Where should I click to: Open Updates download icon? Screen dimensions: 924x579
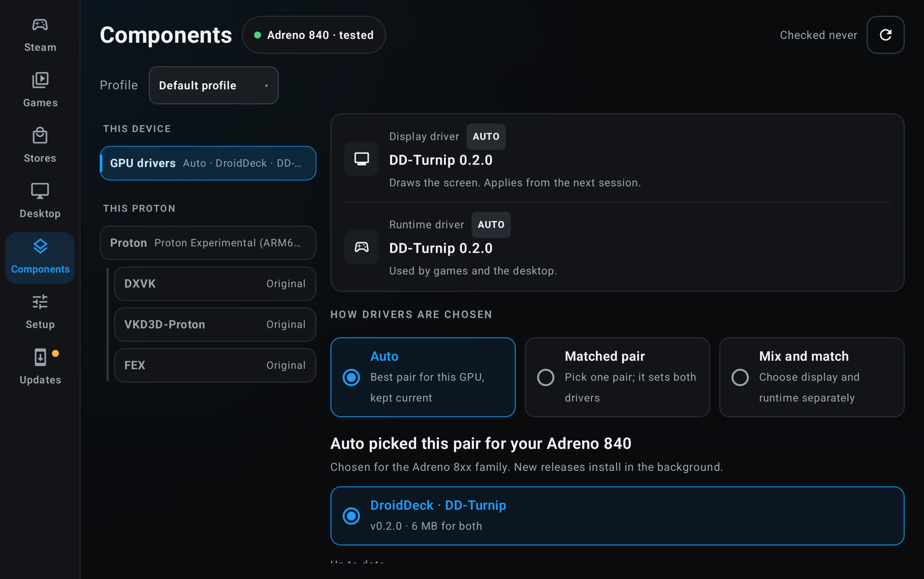coord(40,357)
